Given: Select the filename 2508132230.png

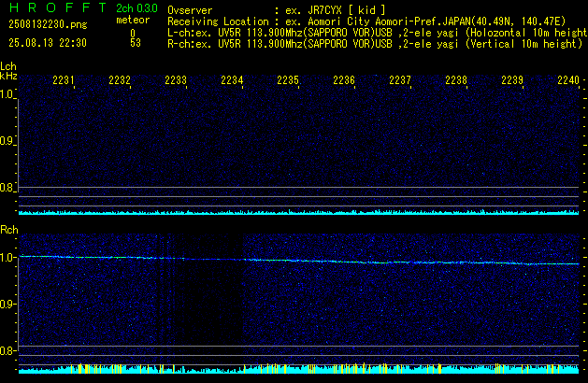Looking at the screenshot, I should pos(48,24).
